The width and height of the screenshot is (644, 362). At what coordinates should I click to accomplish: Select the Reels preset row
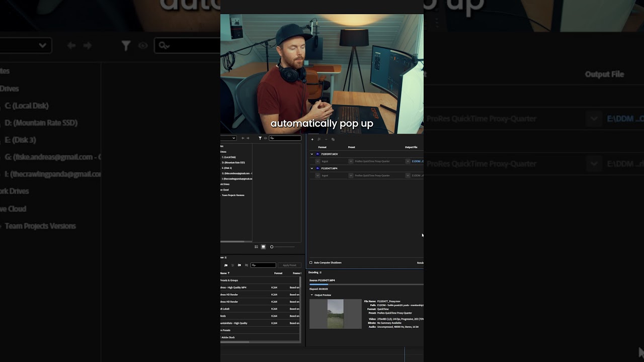260,316
